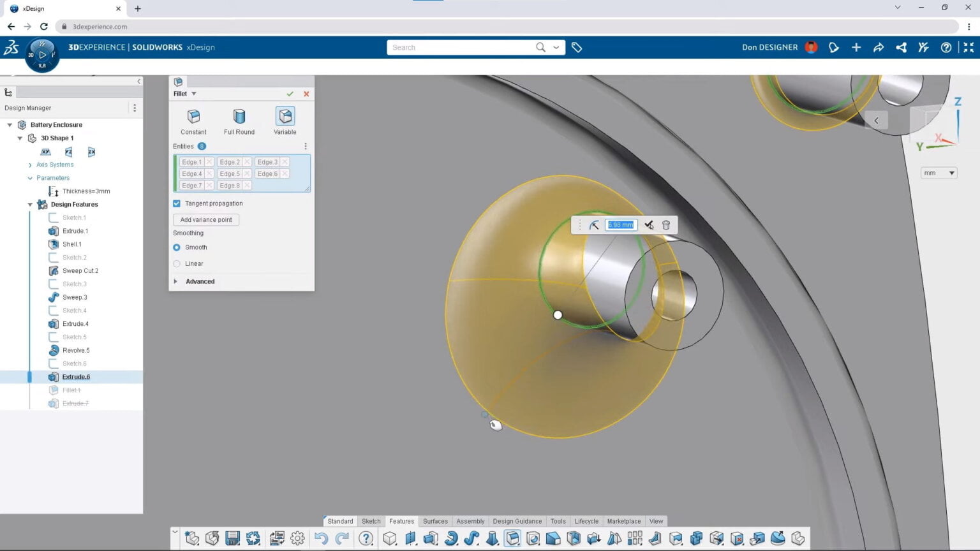
Task: Click the Undo arrow in bottom toolbar
Action: tap(322, 539)
